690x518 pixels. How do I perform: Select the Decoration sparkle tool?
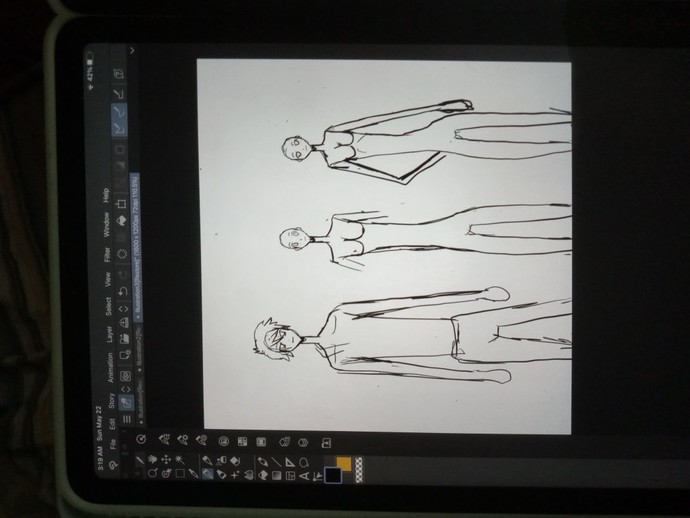(x=235, y=474)
